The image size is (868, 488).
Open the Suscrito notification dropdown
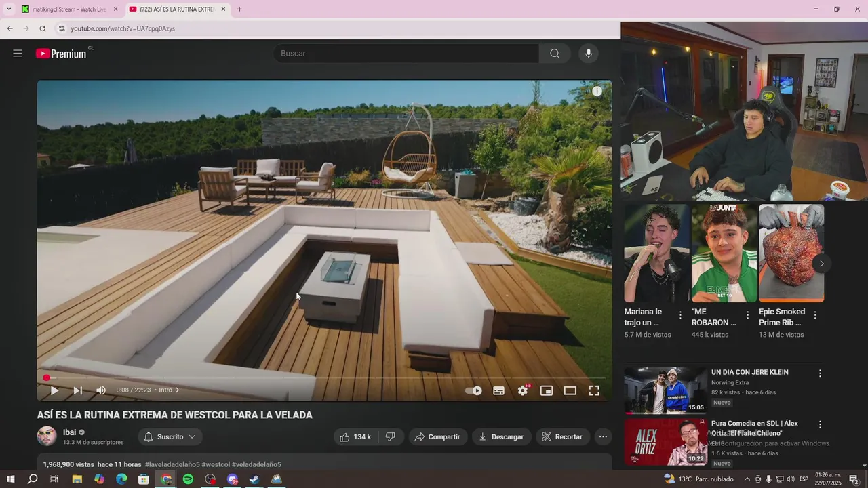pyautogui.click(x=170, y=437)
